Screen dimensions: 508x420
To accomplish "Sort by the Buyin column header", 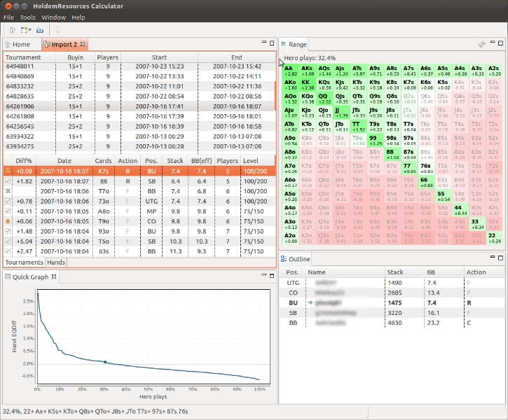I will point(76,57).
